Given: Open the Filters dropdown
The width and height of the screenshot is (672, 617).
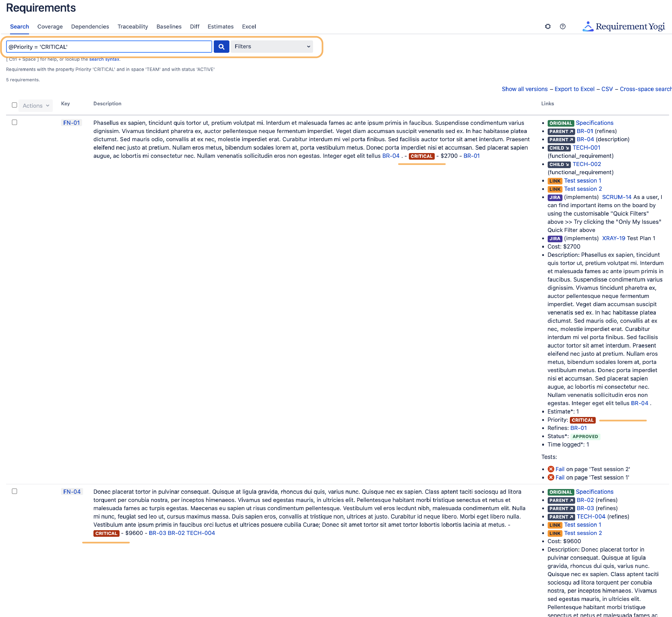Looking at the screenshot, I should (272, 46).
